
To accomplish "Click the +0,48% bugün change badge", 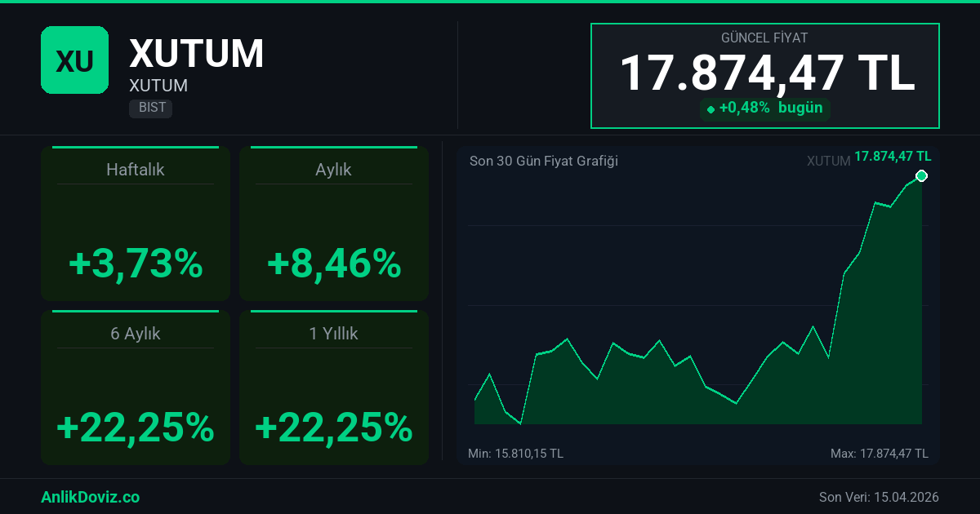I will pos(765,109).
